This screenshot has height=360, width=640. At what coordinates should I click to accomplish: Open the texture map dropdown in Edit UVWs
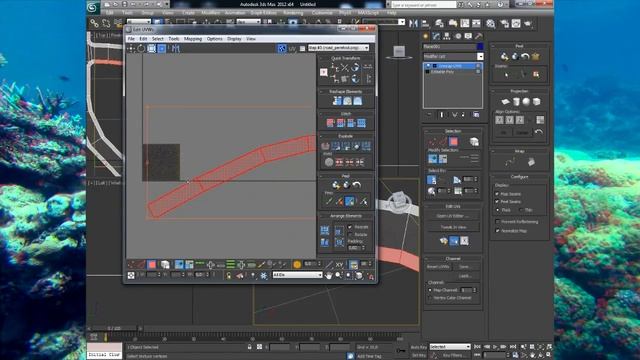click(x=338, y=48)
